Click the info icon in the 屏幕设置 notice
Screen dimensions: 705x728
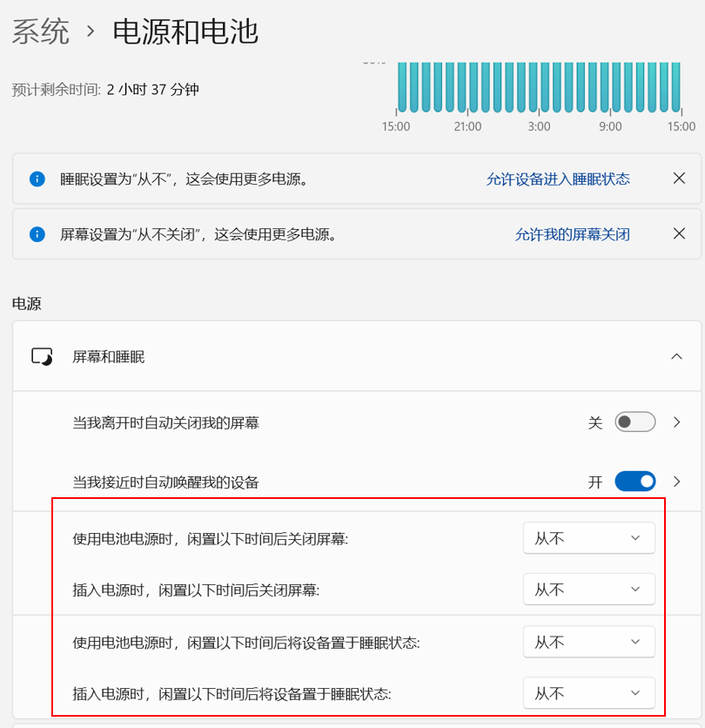click(x=37, y=234)
